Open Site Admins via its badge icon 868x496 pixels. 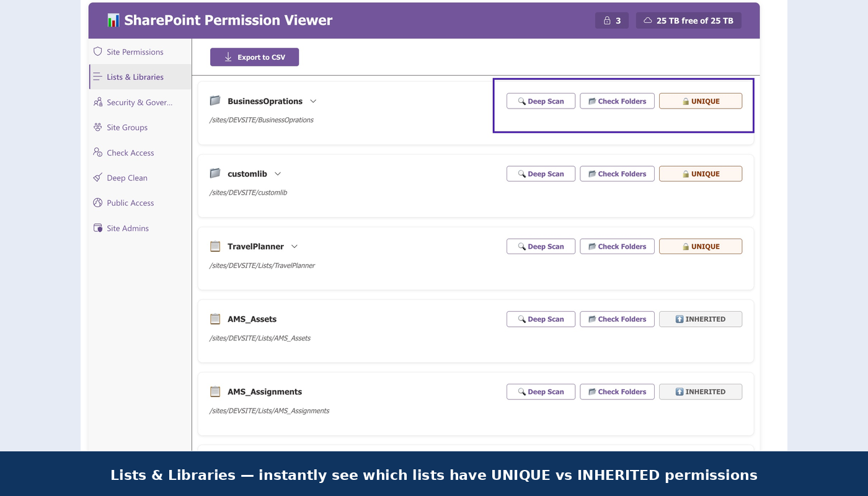click(98, 228)
